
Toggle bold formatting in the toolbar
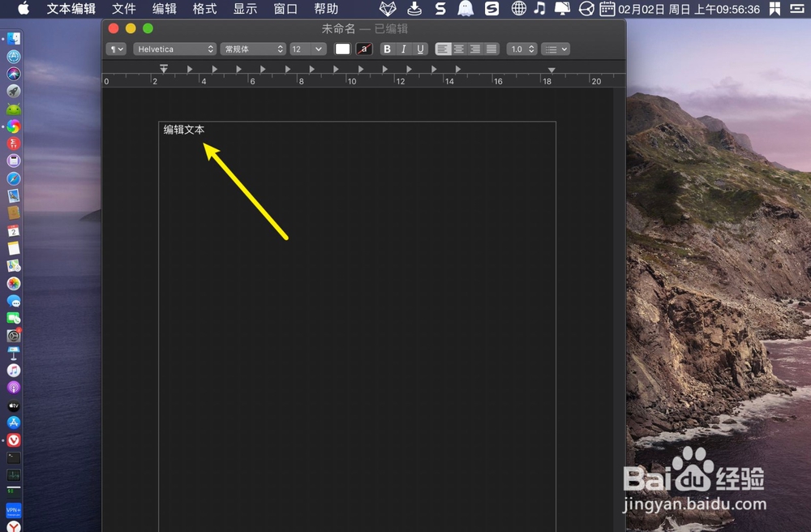pyautogui.click(x=387, y=49)
